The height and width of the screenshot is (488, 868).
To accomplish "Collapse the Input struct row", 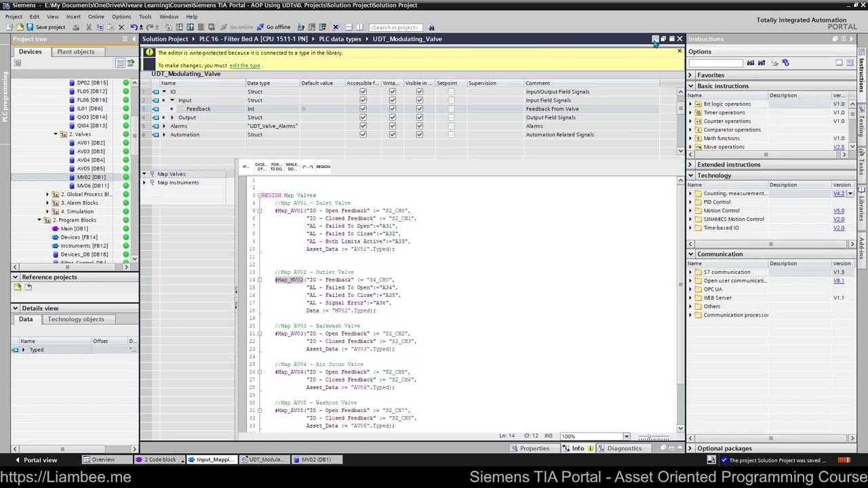I will (172, 100).
